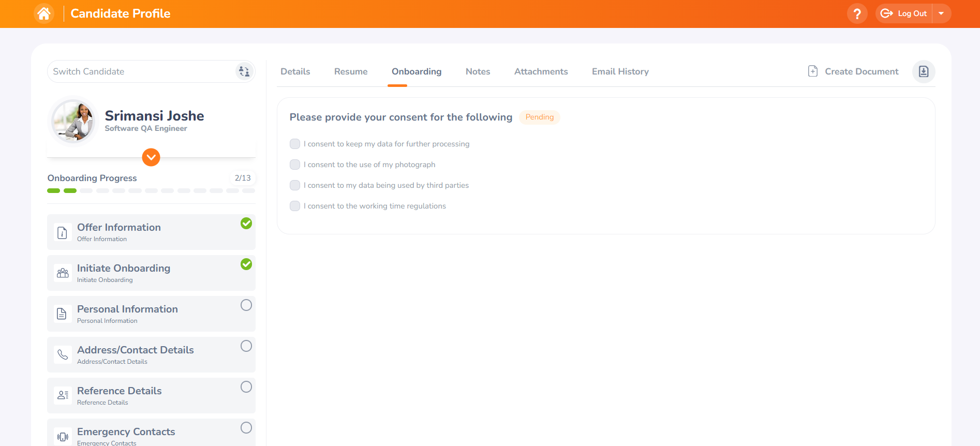The height and width of the screenshot is (446, 980).
Task: Expand candidate details with orange chevron
Action: (151, 157)
